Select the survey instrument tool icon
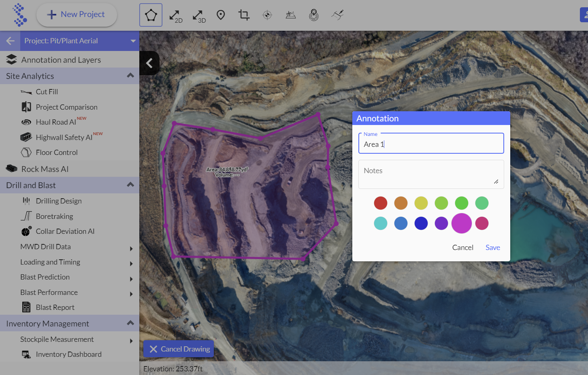Screen dimensions: 588x375 tap(337, 15)
